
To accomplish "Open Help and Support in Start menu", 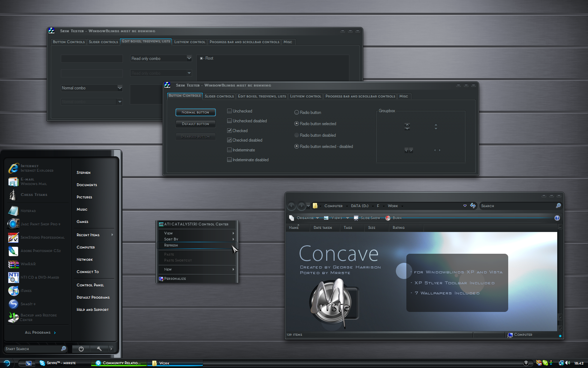I will [x=93, y=310].
